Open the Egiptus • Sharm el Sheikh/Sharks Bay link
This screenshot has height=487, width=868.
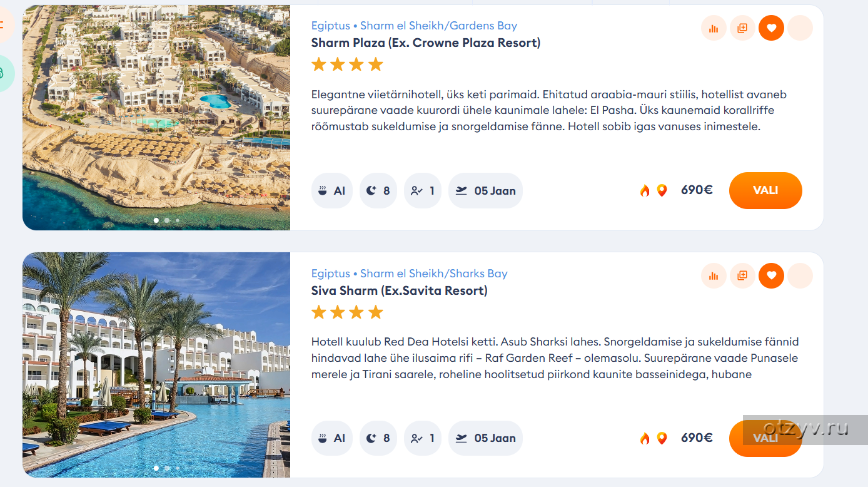tap(409, 274)
